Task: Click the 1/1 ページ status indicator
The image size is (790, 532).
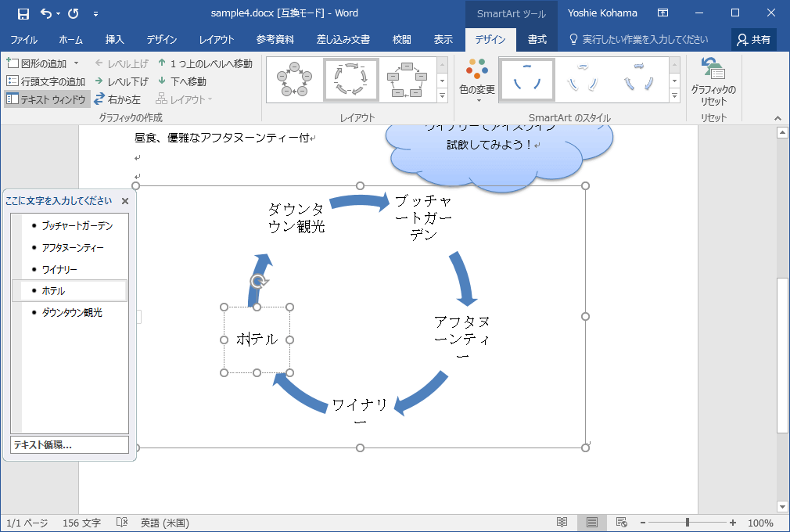Action: [27, 523]
